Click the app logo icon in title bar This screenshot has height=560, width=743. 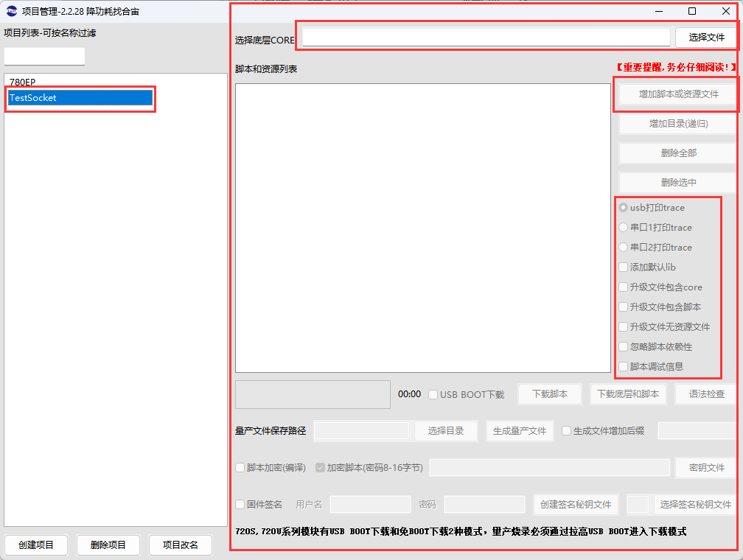11,11
